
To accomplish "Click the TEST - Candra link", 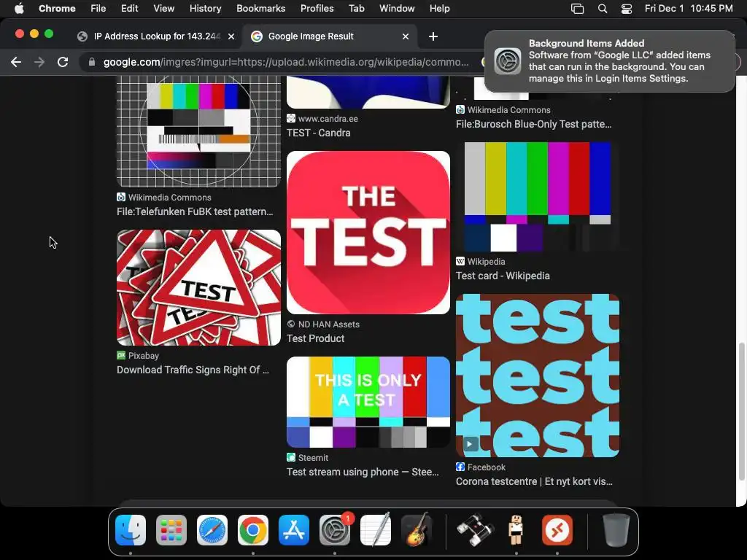I will (318, 133).
